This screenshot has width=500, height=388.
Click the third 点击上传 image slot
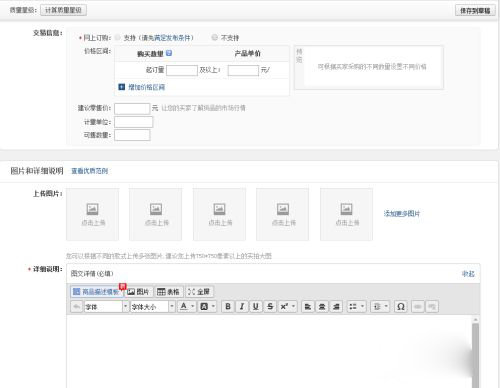(219, 214)
